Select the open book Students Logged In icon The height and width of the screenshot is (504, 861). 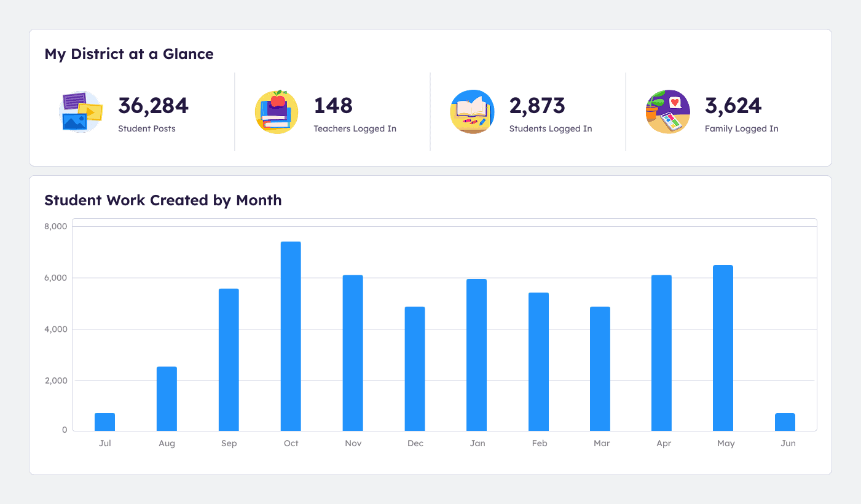pos(473,112)
